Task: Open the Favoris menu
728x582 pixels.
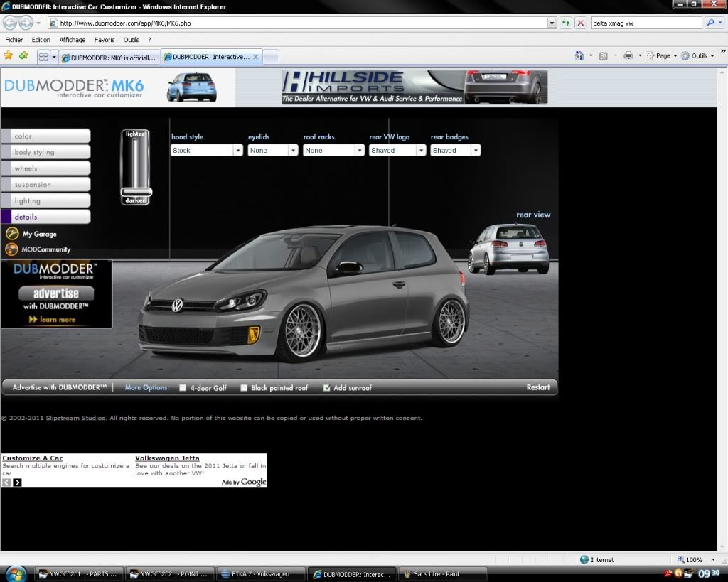Action: point(105,40)
